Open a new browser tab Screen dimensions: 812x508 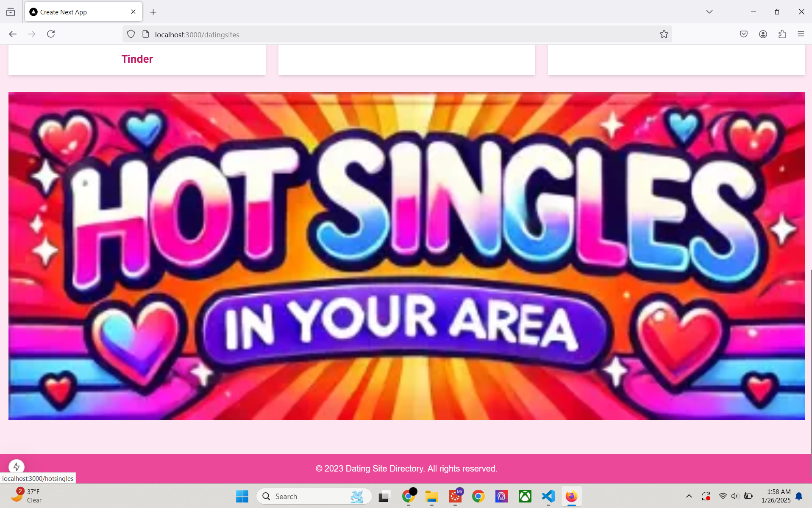[x=153, y=12]
